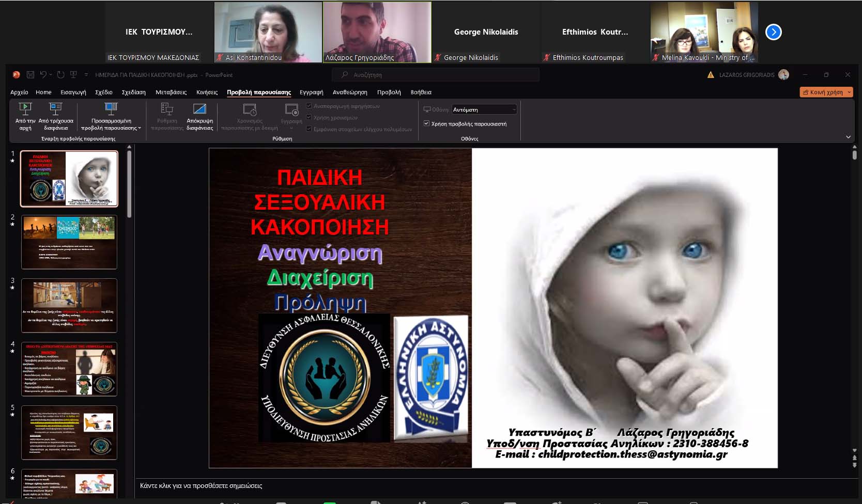Click the main editor vertical scrollbar thumb

(855, 155)
